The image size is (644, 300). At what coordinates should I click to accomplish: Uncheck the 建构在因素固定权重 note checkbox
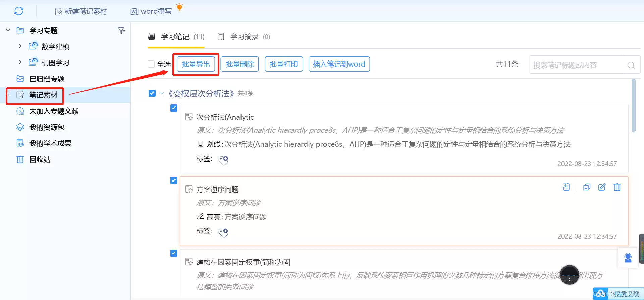(x=174, y=253)
